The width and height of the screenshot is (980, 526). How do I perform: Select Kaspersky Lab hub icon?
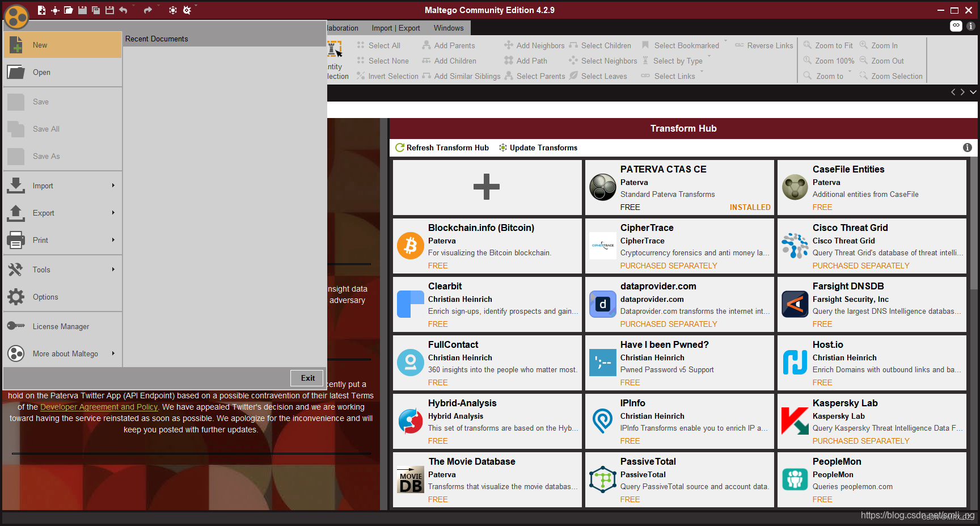[795, 421]
